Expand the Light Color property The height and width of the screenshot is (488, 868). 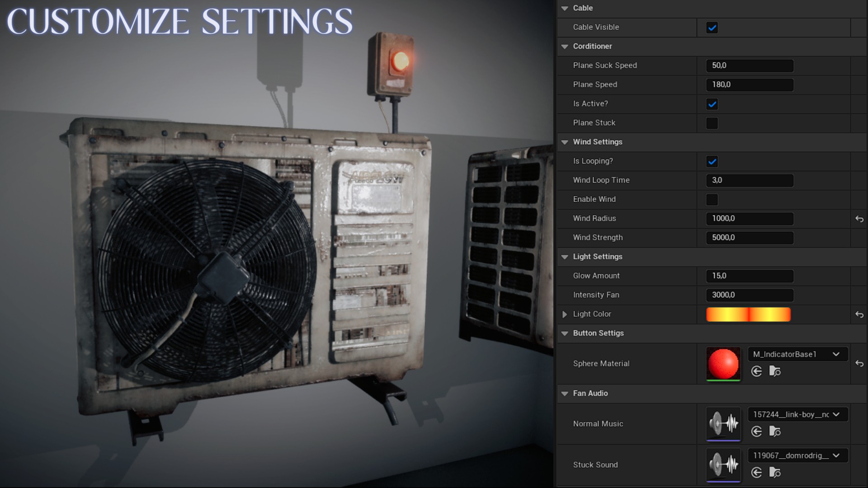tap(565, 314)
